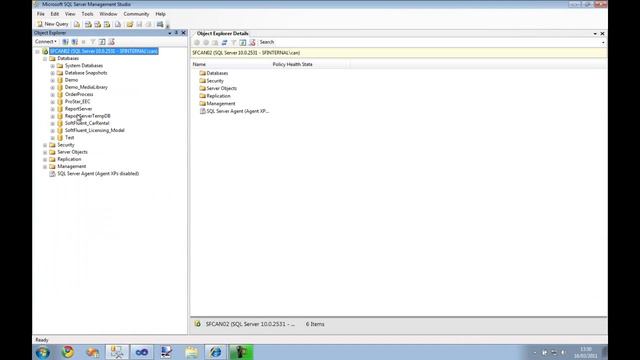Expand the Server Objects folder in the tree
The height and width of the screenshot is (360, 640).
(x=45, y=152)
